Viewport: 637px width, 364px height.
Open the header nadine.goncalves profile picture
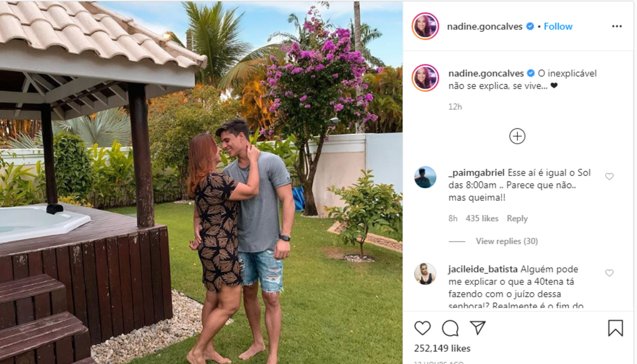(425, 26)
